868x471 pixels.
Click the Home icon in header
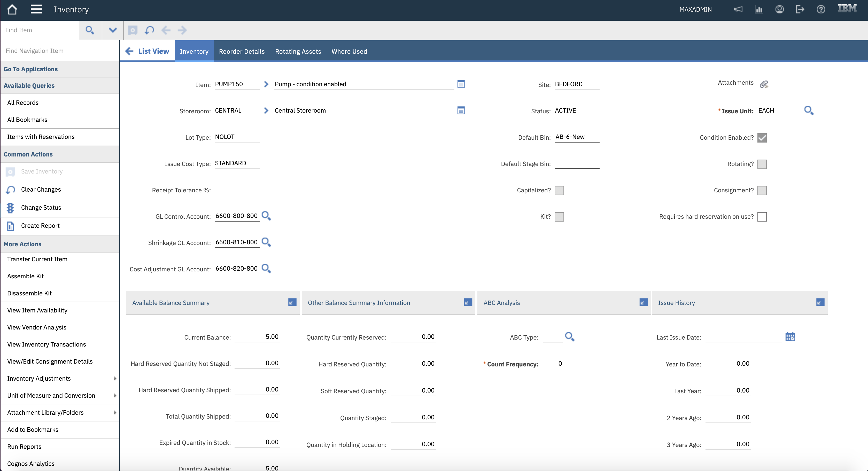pyautogui.click(x=12, y=10)
